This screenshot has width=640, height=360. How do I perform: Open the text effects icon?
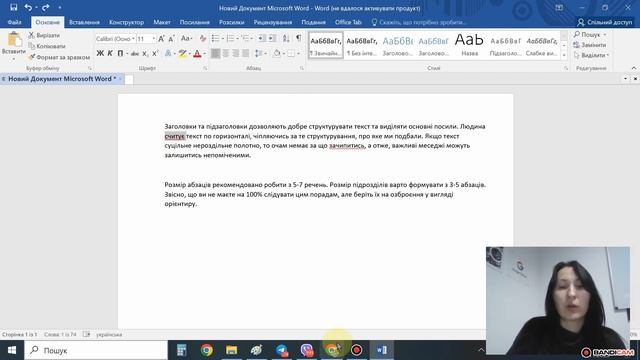click(x=168, y=53)
